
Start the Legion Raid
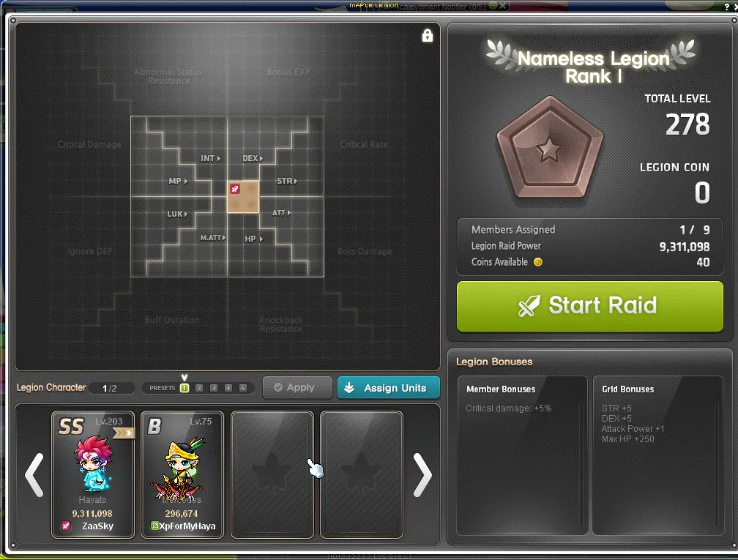pos(590,306)
